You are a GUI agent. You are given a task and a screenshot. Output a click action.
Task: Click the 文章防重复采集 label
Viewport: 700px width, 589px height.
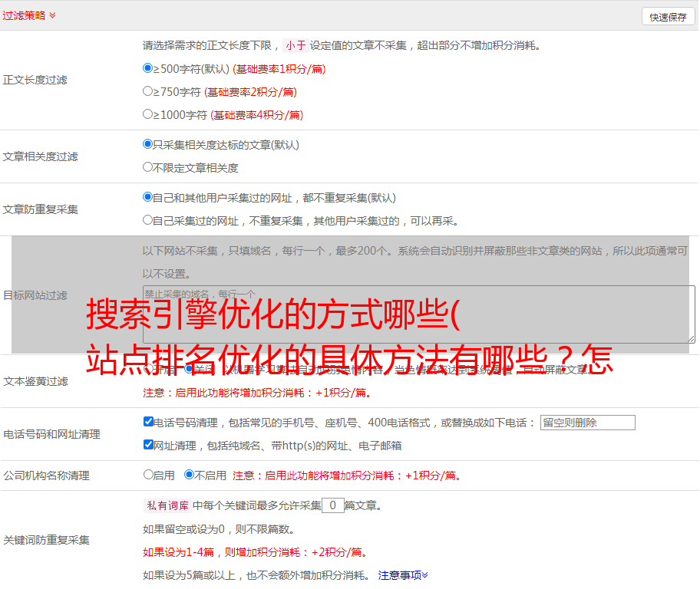40,209
